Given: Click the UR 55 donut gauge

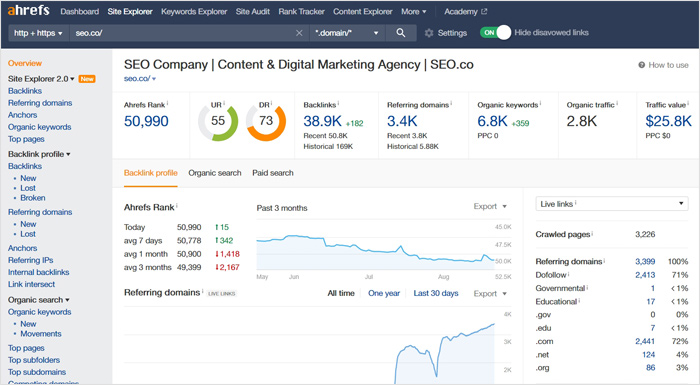Looking at the screenshot, I should (218, 121).
